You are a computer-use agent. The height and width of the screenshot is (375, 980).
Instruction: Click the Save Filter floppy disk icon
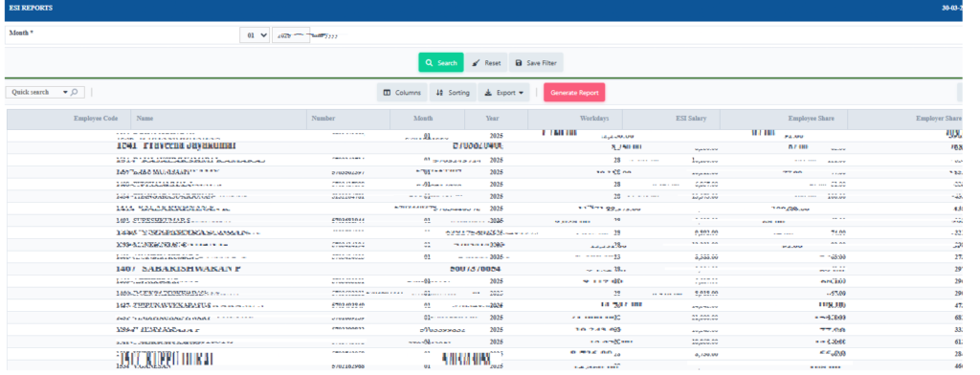click(x=519, y=63)
